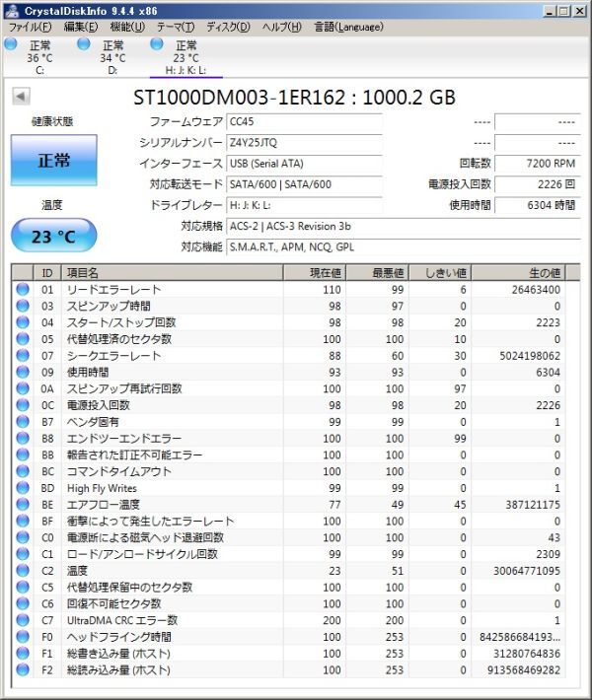Click status orb for スタート/ストップ回数 row
This screenshot has height=700, width=592.
[23, 322]
